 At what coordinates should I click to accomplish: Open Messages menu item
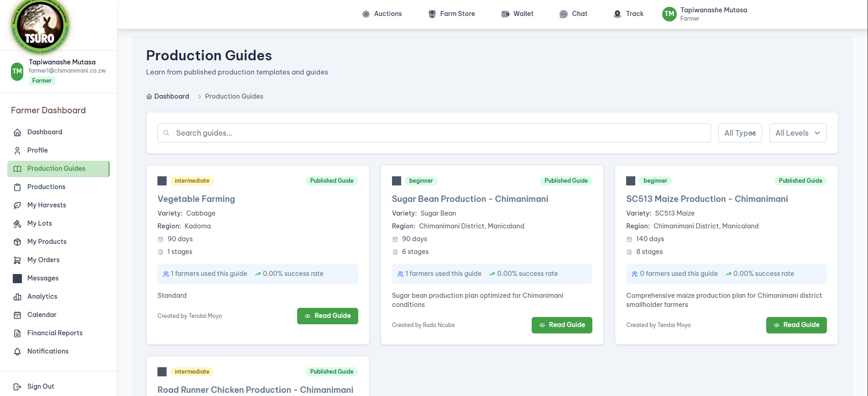(58, 278)
